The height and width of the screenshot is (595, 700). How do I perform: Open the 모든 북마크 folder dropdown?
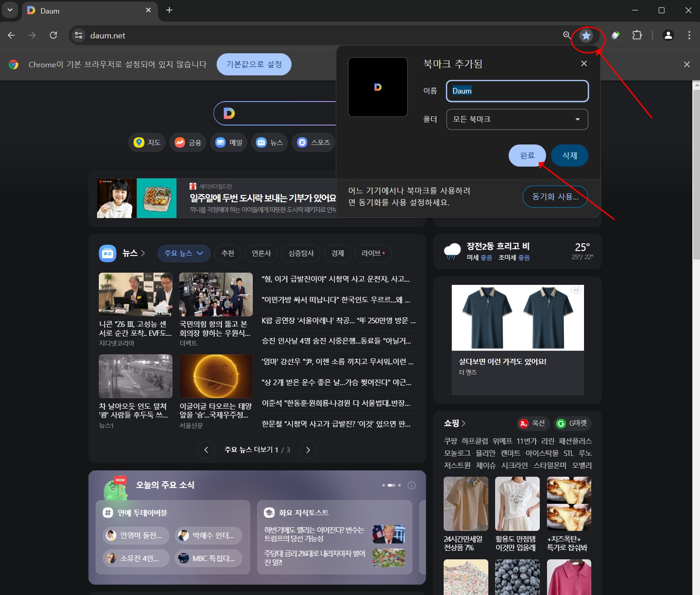coord(517,119)
